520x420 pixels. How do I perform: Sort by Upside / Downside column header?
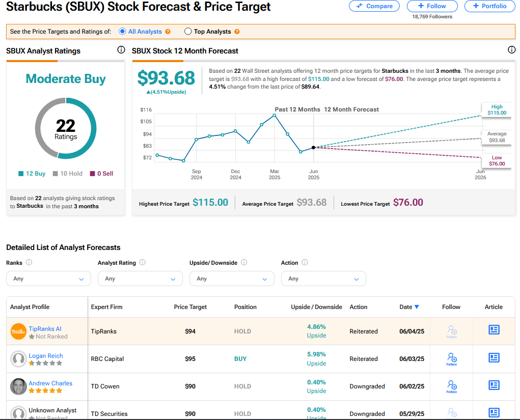(x=316, y=307)
